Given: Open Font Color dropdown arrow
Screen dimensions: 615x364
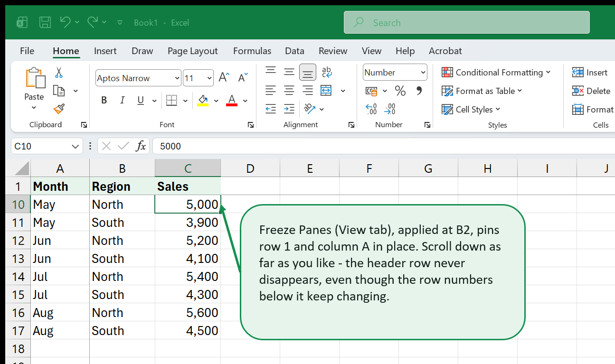Looking at the screenshot, I should point(245,101).
